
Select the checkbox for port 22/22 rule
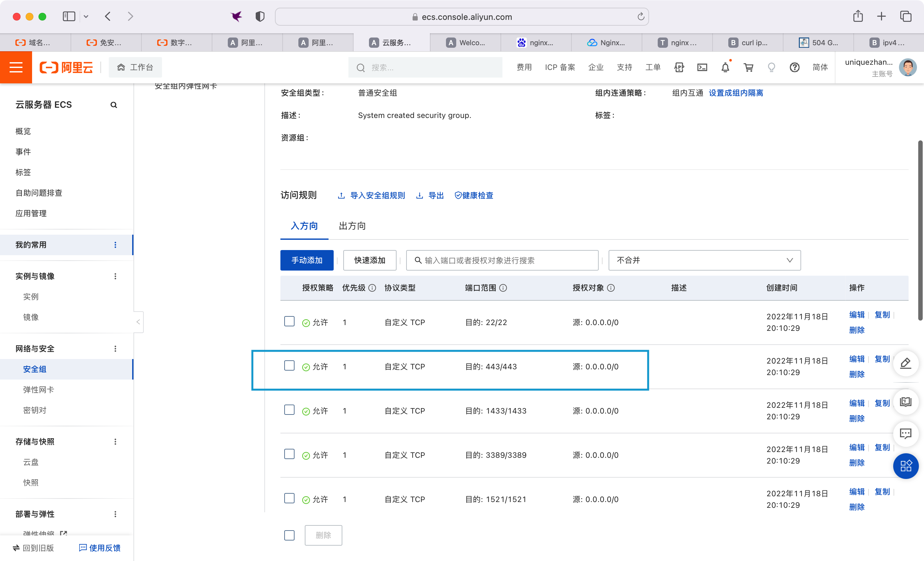289,321
